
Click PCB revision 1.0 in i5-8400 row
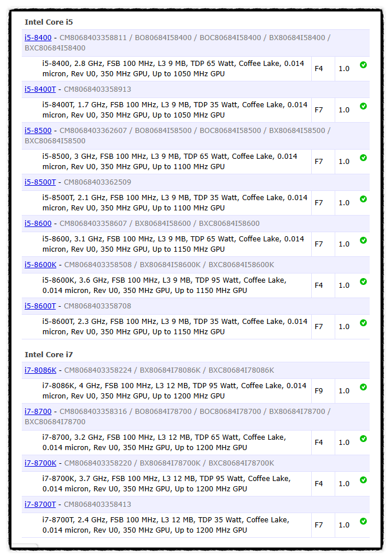(x=344, y=69)
